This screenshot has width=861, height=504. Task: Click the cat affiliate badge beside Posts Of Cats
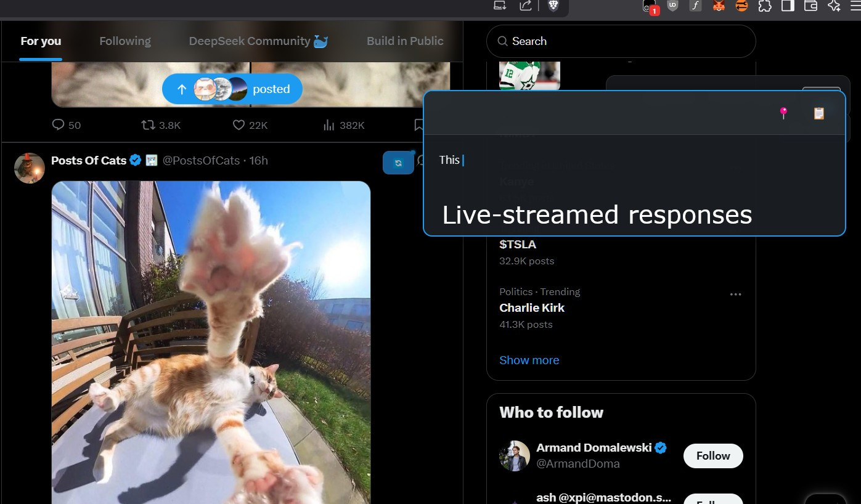point(152,160)
